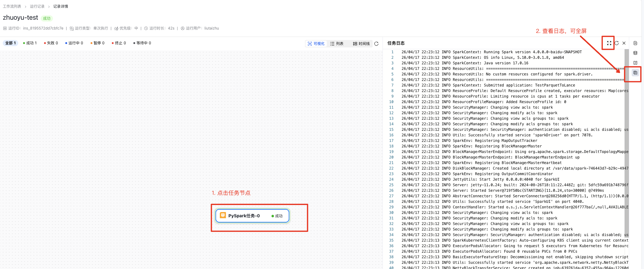Click the 优先级 priority icon
The width and height of the screenshot is (644, 269).
point(116,28)
